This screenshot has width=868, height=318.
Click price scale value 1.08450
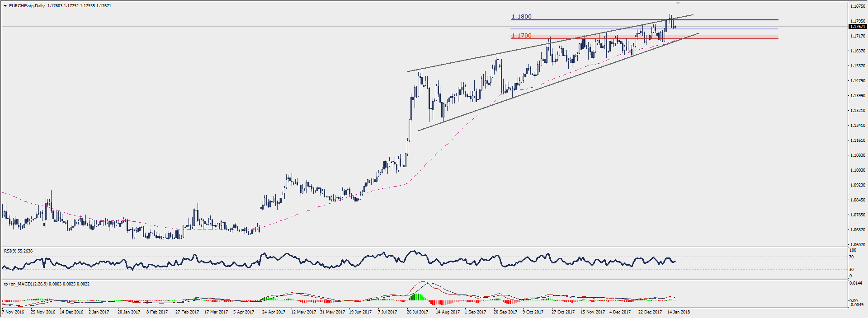coord(858,200)
